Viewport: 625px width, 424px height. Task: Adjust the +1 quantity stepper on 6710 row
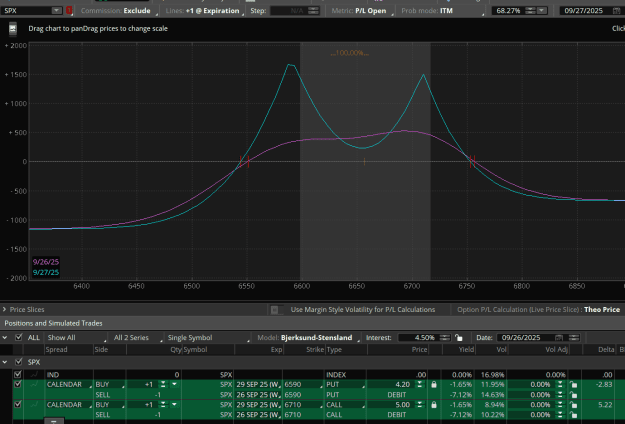pos(163,405)
